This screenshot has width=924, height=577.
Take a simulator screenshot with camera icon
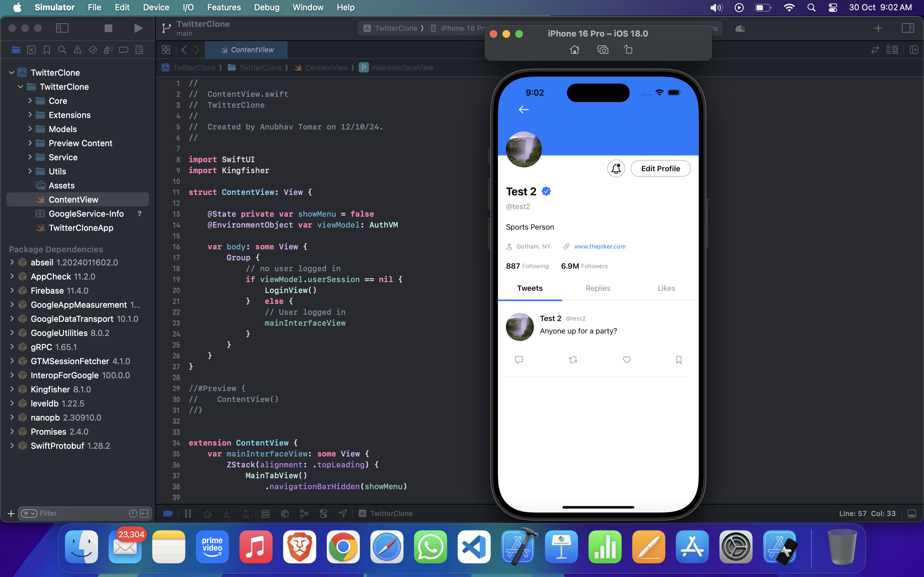point(603,50)
